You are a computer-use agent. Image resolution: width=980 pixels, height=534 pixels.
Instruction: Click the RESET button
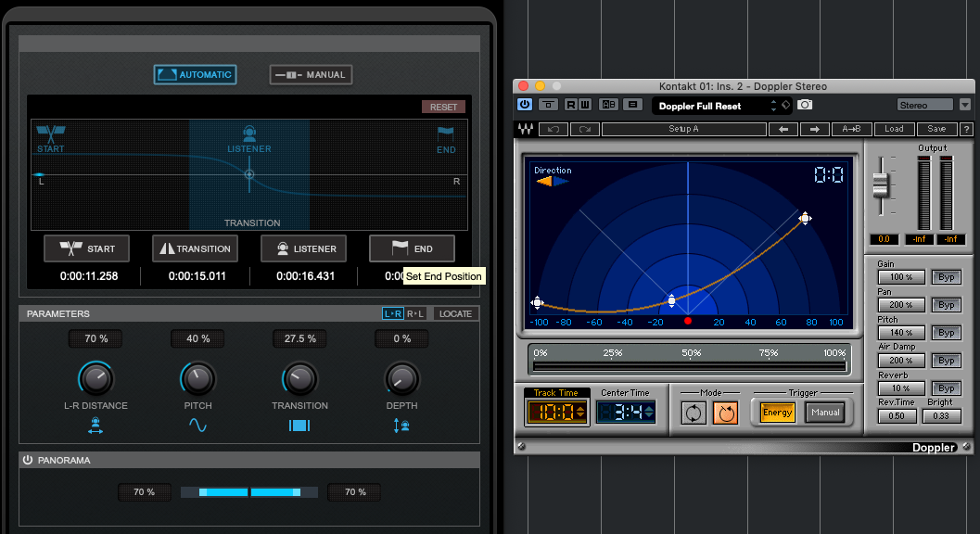(443, 107)
